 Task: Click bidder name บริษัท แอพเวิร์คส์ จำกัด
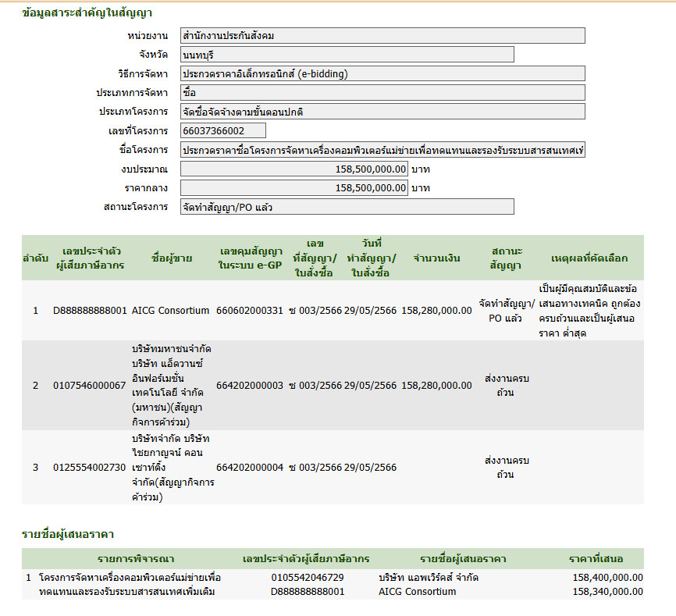pyautogui.click(x=429, y=578)
